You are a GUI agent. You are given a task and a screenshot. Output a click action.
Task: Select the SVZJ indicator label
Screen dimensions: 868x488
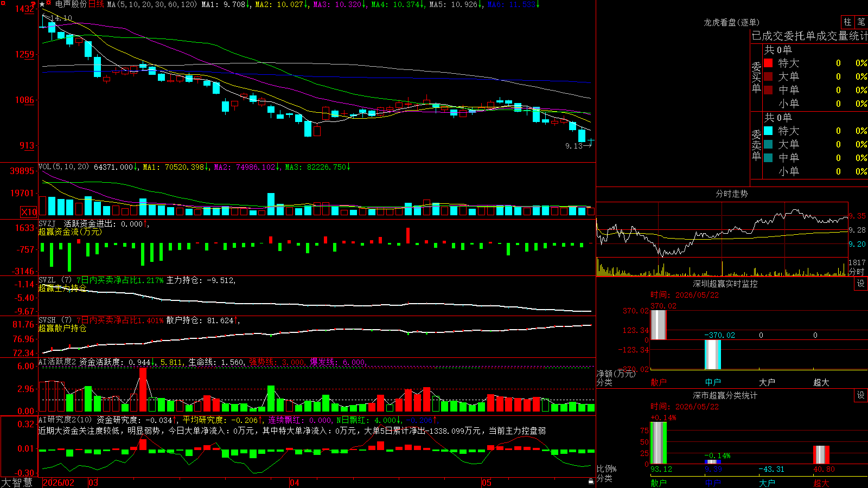(x=47, y=223)
